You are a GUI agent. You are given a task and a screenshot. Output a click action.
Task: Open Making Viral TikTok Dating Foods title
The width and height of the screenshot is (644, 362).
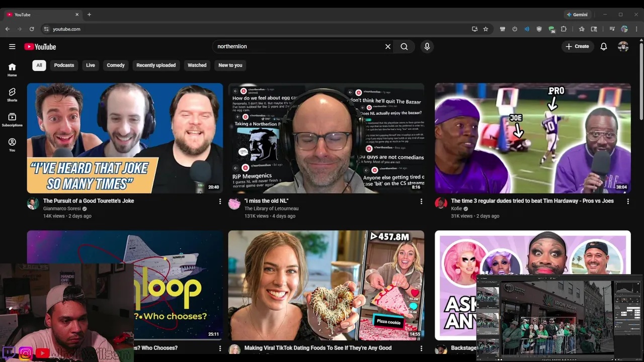(x=318, y=348)
